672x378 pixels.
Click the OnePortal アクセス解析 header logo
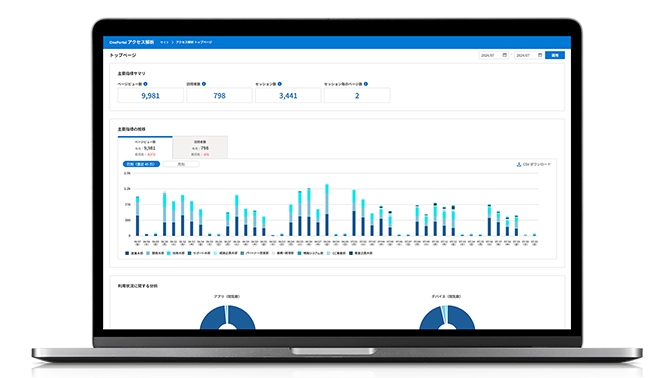pyautogui.click(x=131, y=42)
